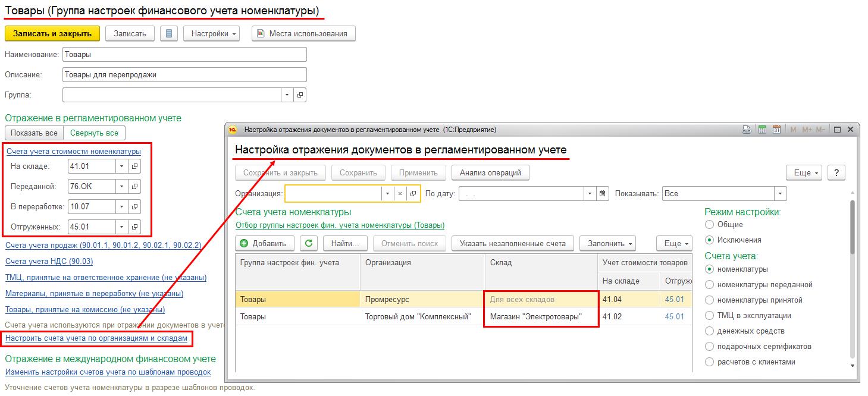Open Счета учета продаж link
The width and height of the screenshot is (868, 396).
(x=104, y=245)
